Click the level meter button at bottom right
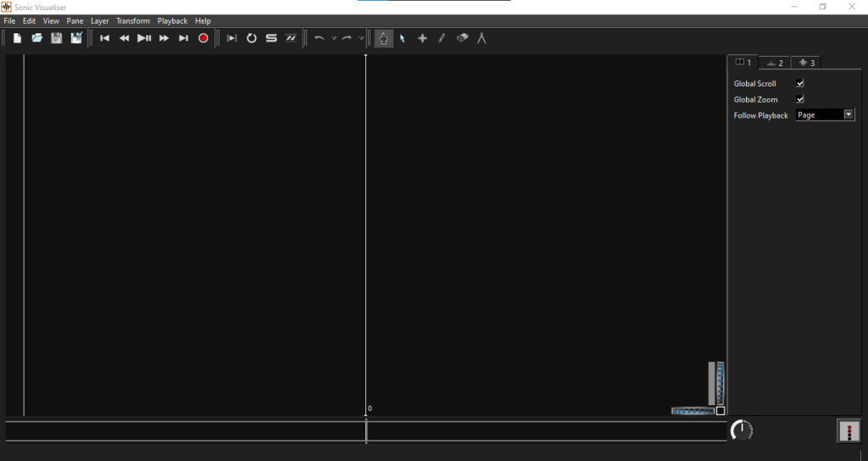This screenshot has width=868, height=461. (849, 431)
